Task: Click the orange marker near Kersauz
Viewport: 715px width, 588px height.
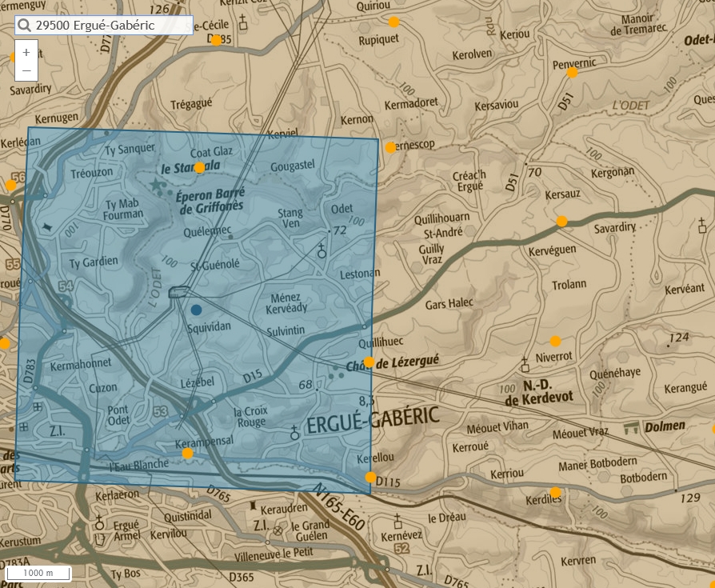Action: coord(561,222)
